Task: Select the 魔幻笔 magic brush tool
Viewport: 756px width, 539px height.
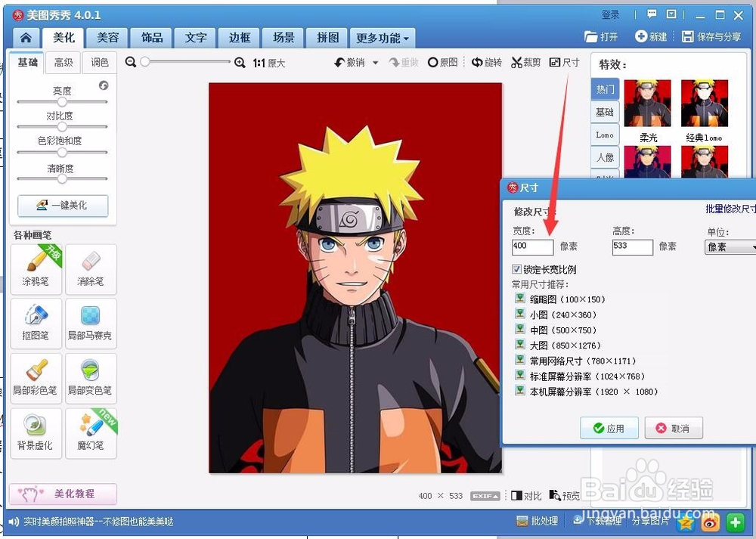Action: [91, 433]
